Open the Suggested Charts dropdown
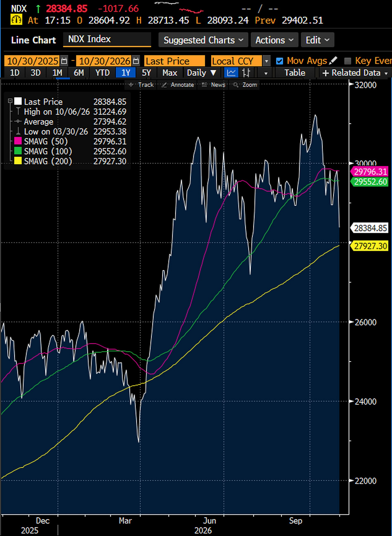This screenshot has height=536, width=392. click(x=203, y=40)
